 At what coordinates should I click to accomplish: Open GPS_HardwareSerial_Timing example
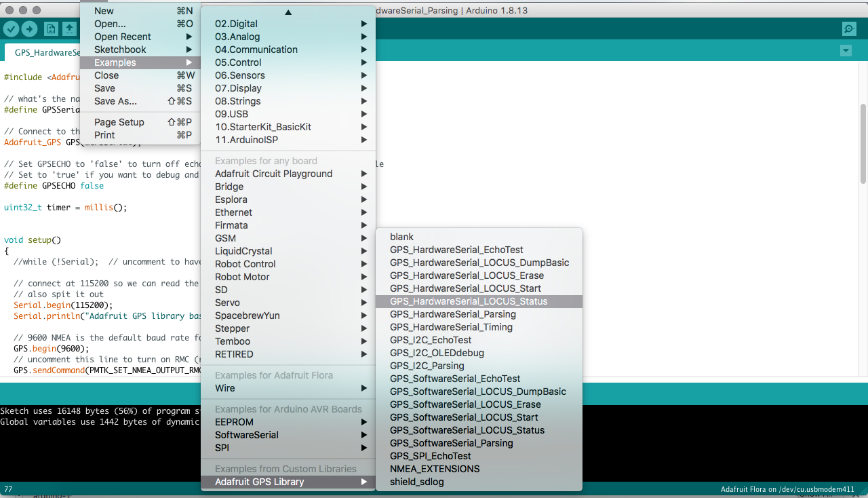pos(479,327)
